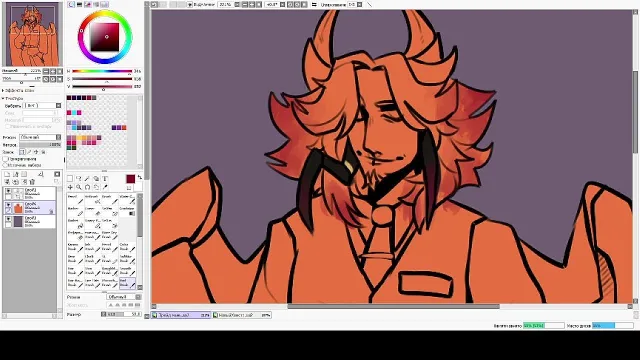This screenshot has height=360, width=640.
Task: Click the navigator preview thumbnail
Action: (32, 34)
